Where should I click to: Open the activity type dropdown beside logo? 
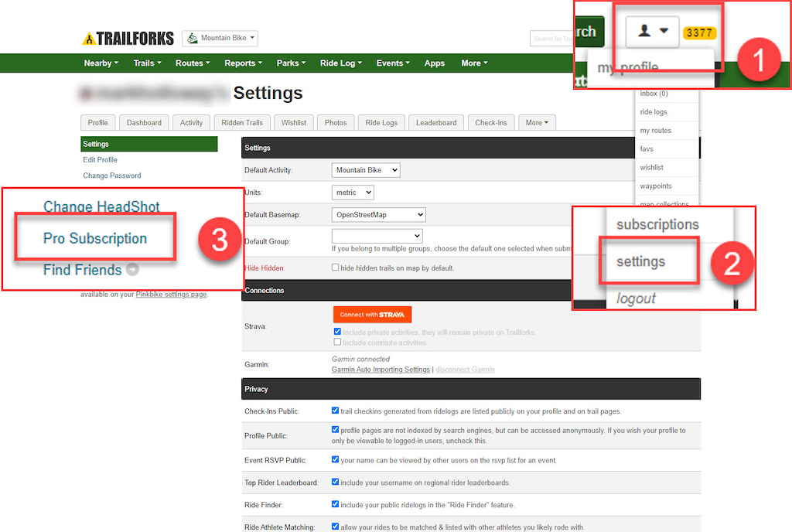[x=220, y=38]
